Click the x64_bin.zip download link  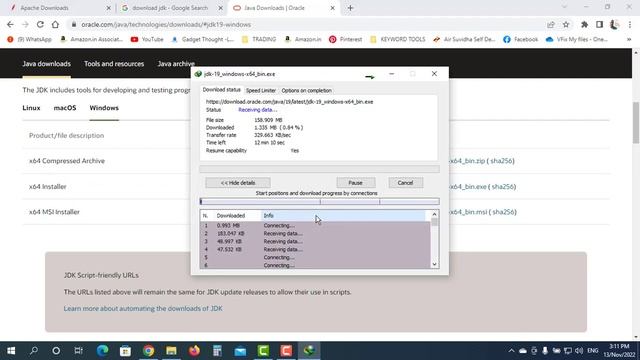pos(467,161)
